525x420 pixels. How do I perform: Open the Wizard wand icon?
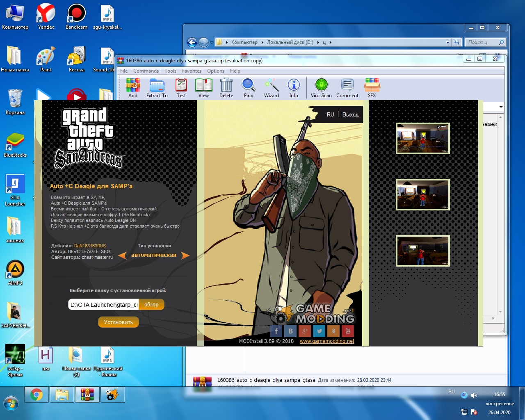272,88
